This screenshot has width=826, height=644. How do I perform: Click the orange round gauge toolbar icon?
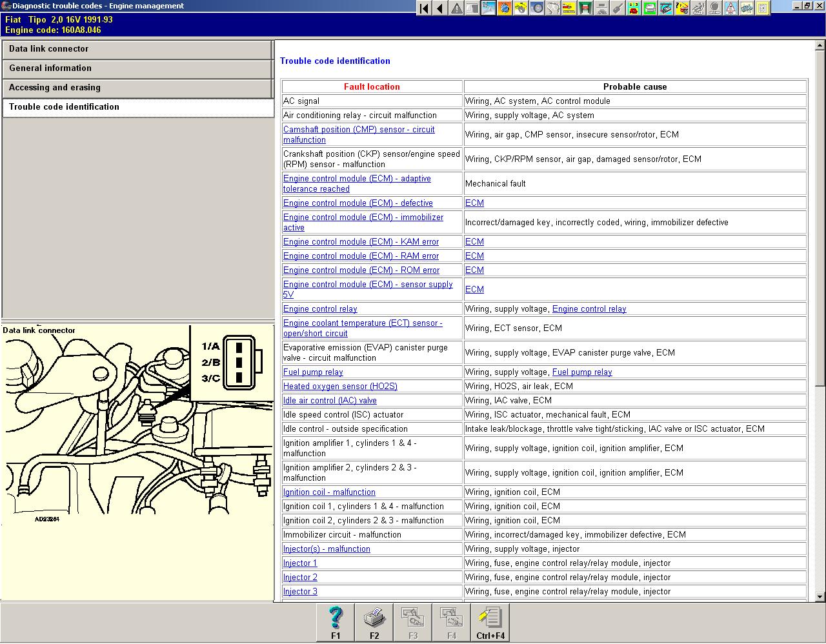(x=505, y=8)
